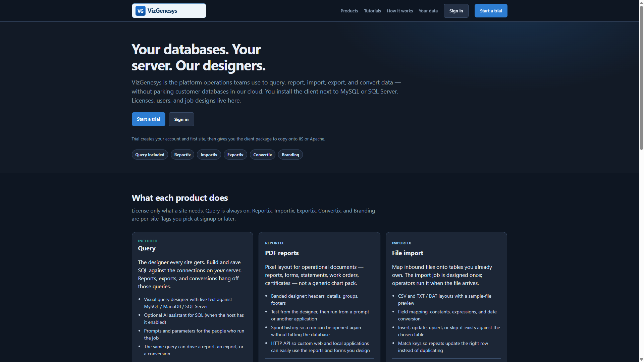Click the Spool history bullet text
Image resolution: width=644 pixels, height=362 pixels.
[x=316, y=331]
